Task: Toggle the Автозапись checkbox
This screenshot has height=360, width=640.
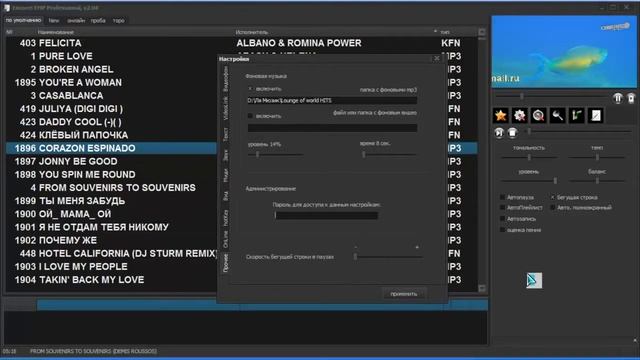Action: [x=502, y=219]
